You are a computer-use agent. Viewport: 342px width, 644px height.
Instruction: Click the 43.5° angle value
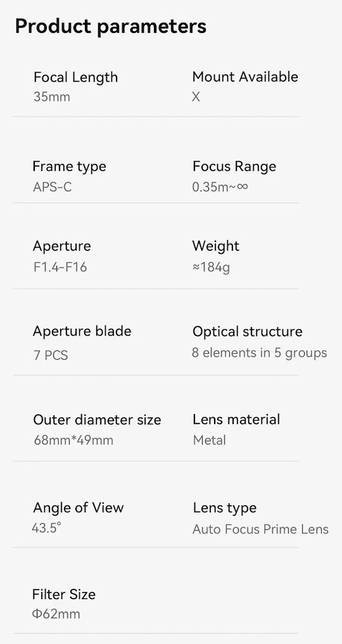pyautogui.click(x=46, y=527)
